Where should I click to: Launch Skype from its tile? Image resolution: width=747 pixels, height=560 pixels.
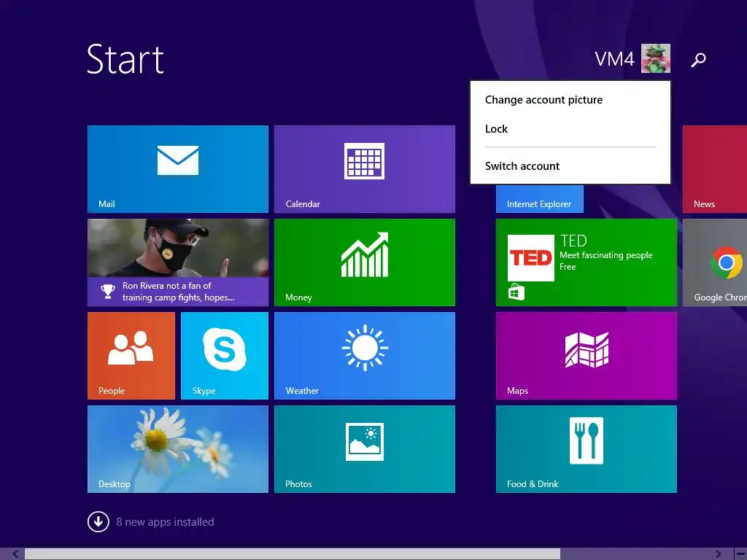tap(225, 356)
